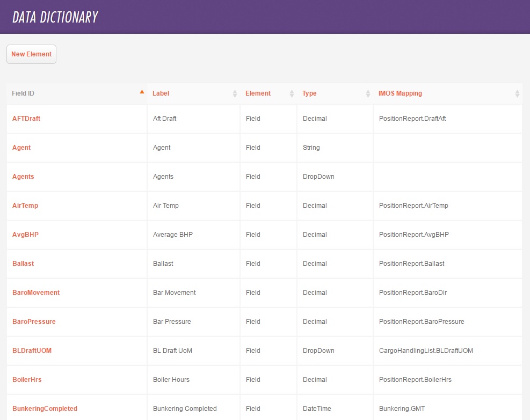Open the BLDraftUOM field entry
Image resolution: width=530 pixels, height=420 pixels.
(32, 350)
